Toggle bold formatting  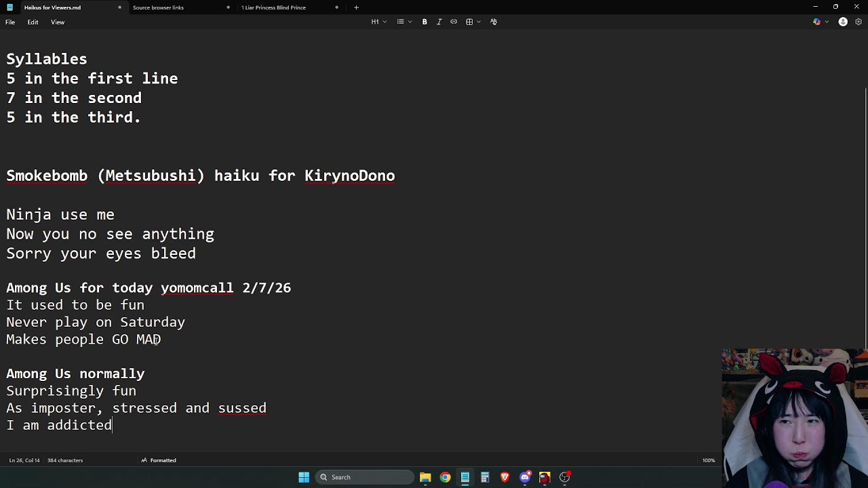click(x=425, y=22)
